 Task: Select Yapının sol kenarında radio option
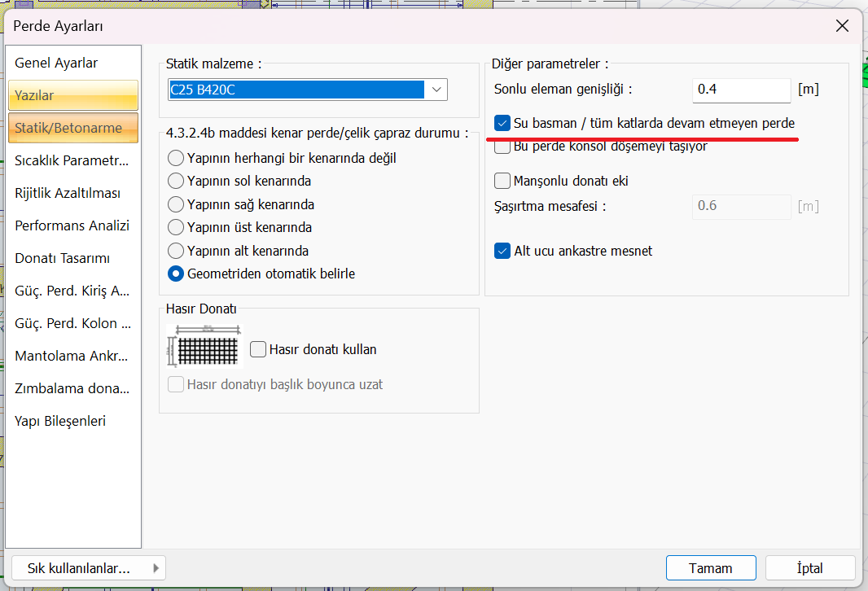[x=175, y=181]
